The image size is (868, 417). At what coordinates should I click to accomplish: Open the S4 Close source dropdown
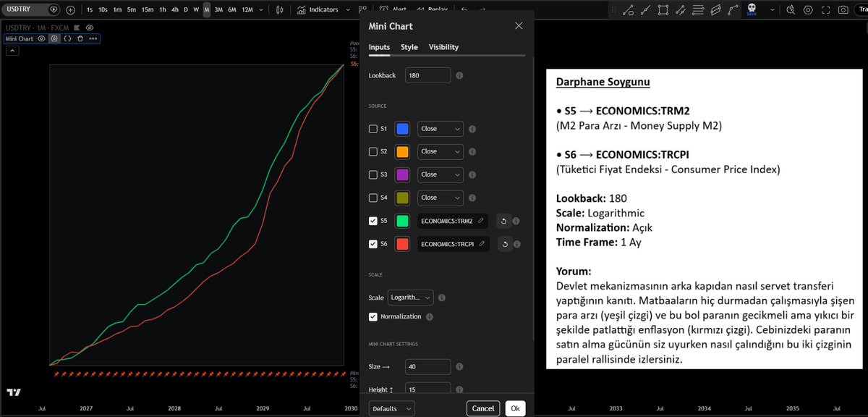point(441,198)
